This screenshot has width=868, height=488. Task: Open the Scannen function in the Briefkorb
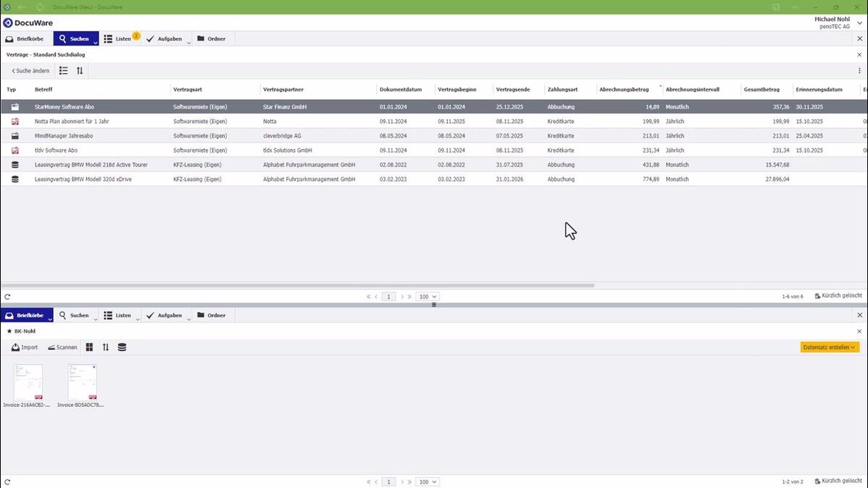click(x=62, y=347)
